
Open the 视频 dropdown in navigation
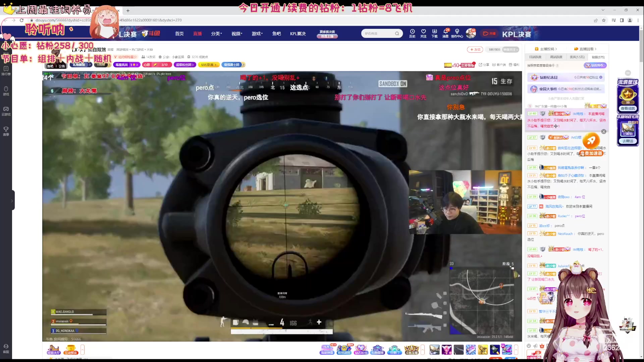coord(237,34)
